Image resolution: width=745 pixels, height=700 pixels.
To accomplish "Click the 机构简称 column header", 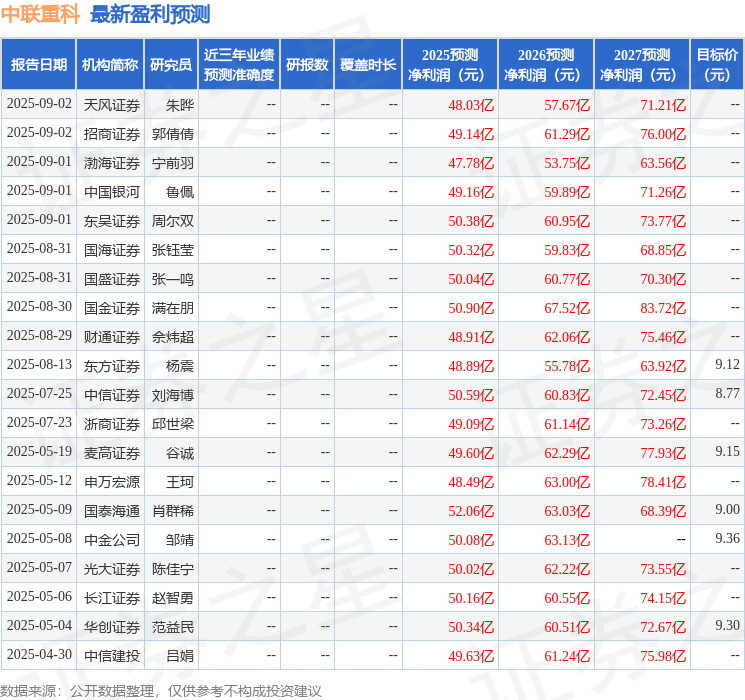I will pos(110,65).
